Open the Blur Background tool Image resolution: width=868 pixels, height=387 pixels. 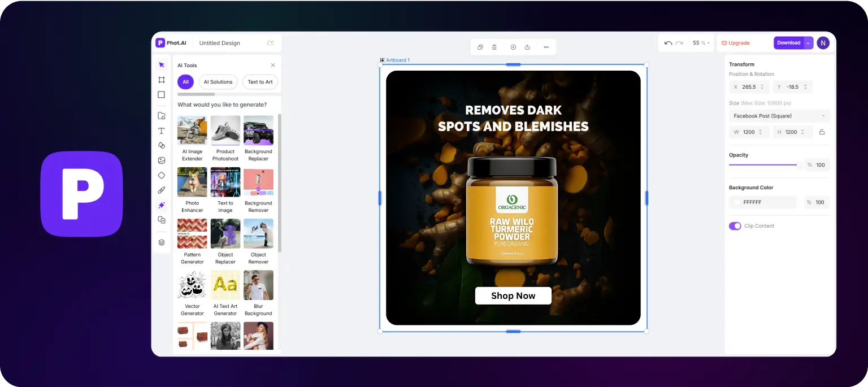pos(258,294)
